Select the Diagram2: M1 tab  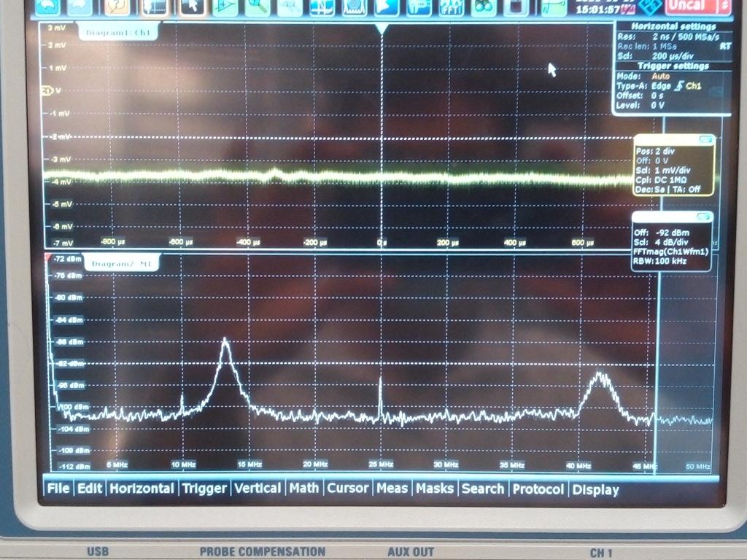[121, 263]
